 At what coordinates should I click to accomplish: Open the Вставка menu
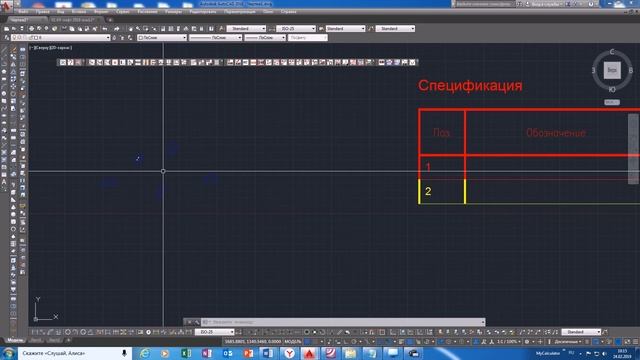(79, 12)
